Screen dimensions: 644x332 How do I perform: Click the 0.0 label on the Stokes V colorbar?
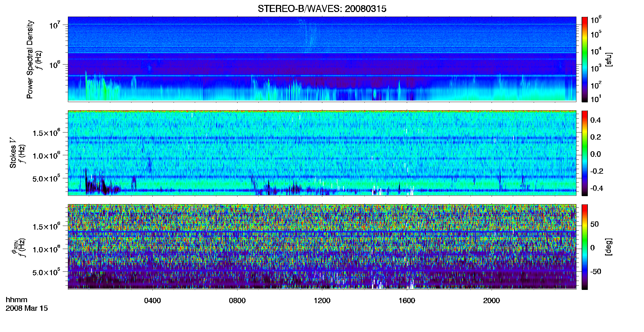click(595, 154)
